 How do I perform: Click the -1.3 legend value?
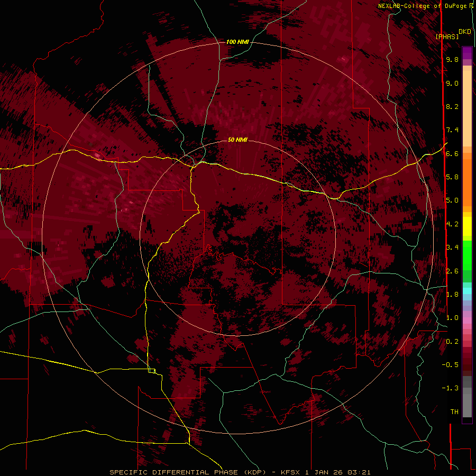tap(450, 388)
